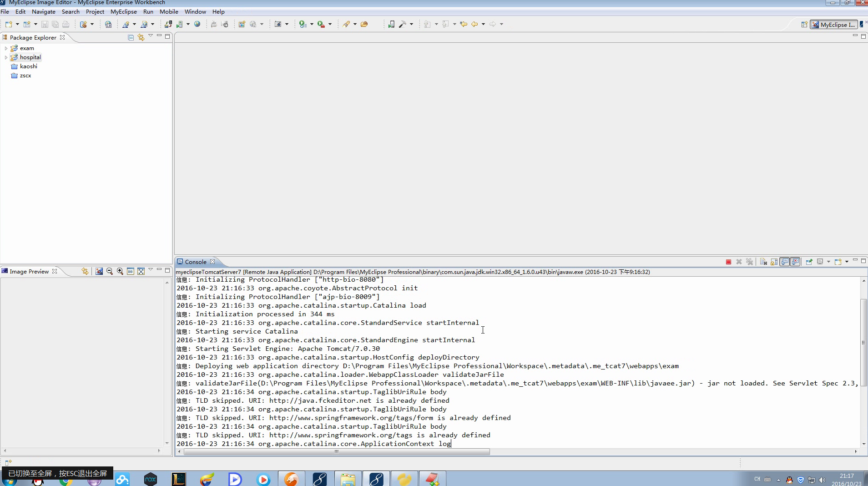Click the Console horizontal scrollbar thumb

(x=337, y=451)
